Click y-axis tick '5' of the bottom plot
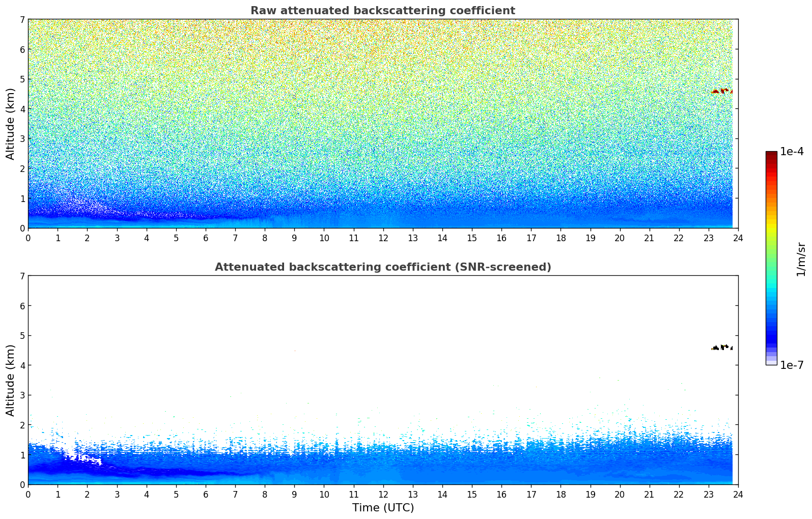812x519 pixels. [22, 336]
